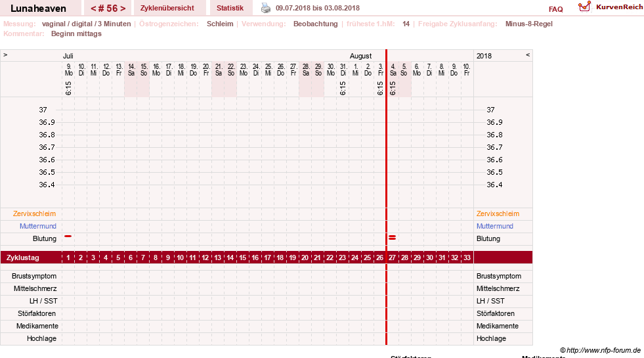Screen dimensions: 644x358
Task: Click the 'Minus-8-Regel' value
Action: click(529, 24)
